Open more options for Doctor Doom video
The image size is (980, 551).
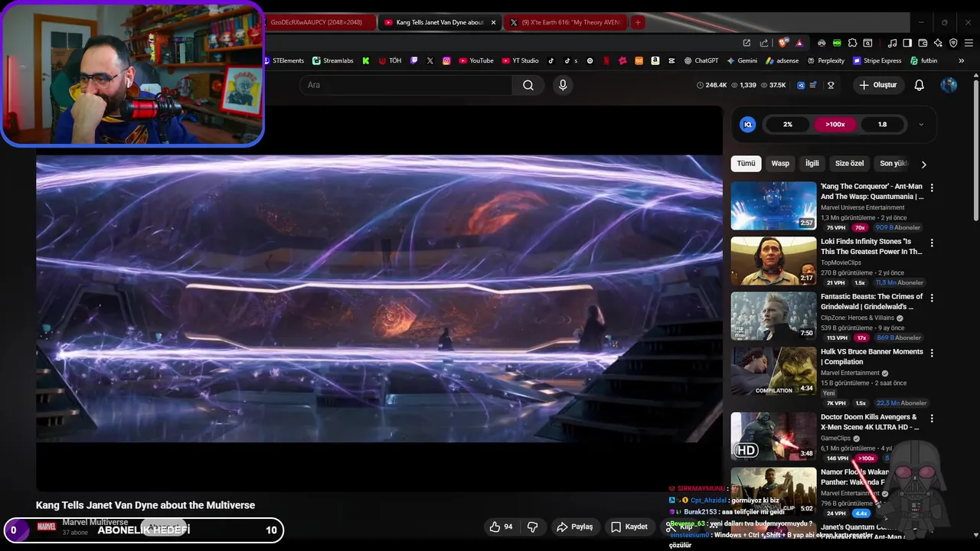pos(932,419)
